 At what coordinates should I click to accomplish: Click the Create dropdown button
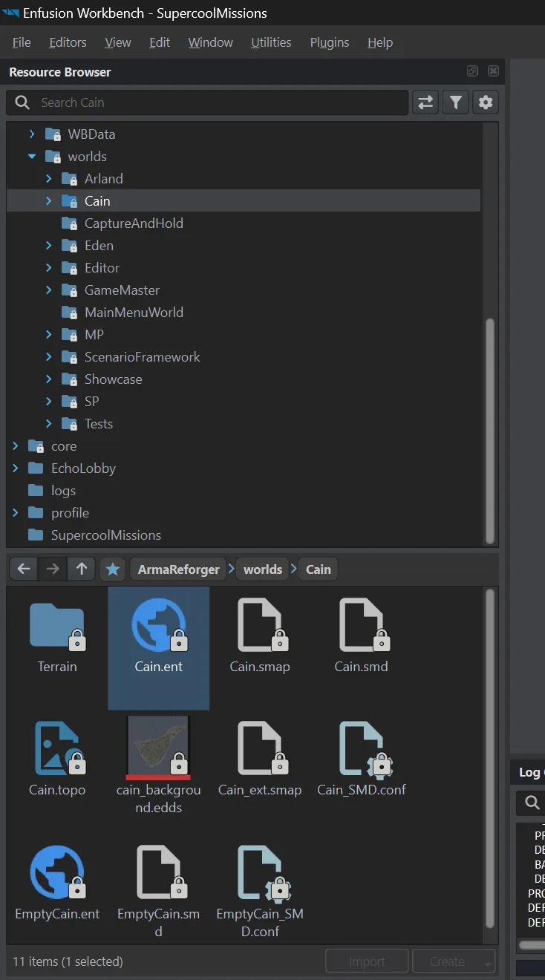(454, 961)
